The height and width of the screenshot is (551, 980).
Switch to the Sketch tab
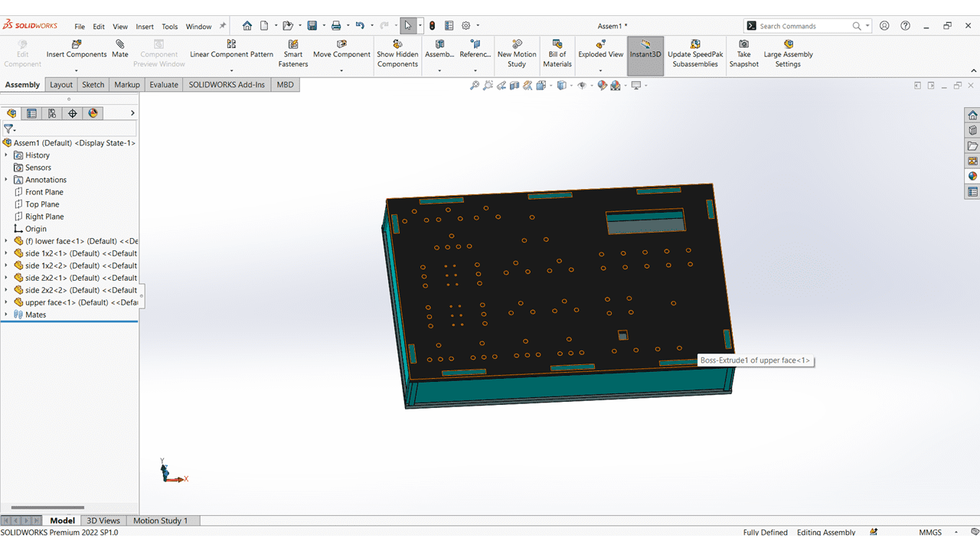[93, 85]
